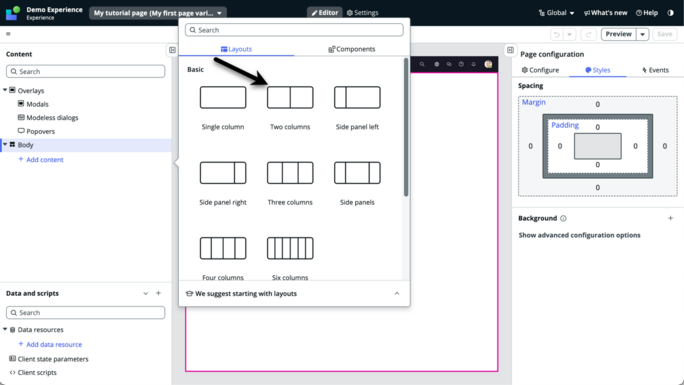Click the left margin value
The image size is (684, 385).
pos(530,146)
